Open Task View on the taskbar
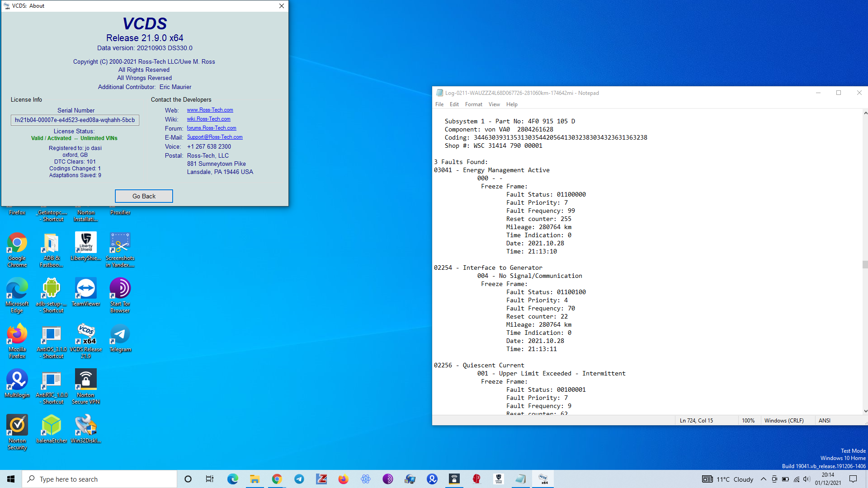This screenshot has height=488, width=868. pyautogui.click(x=210, y=479)
